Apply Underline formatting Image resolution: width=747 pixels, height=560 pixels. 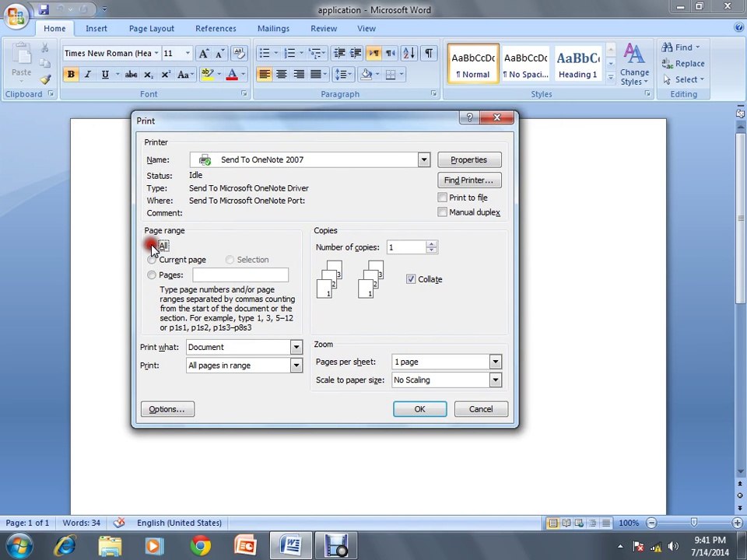click(x=105, y=75)
